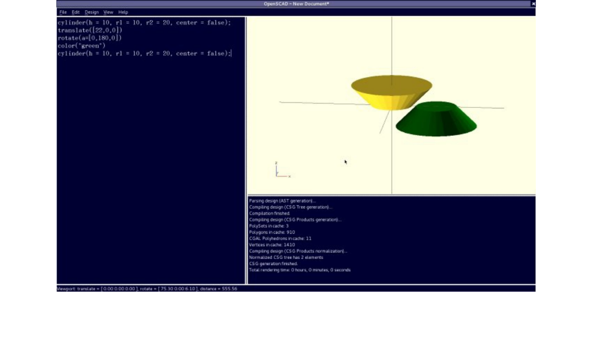Click the OpenSCAD - New Document title bar
This screenshot has height=364, width=592.
(296, 4)
